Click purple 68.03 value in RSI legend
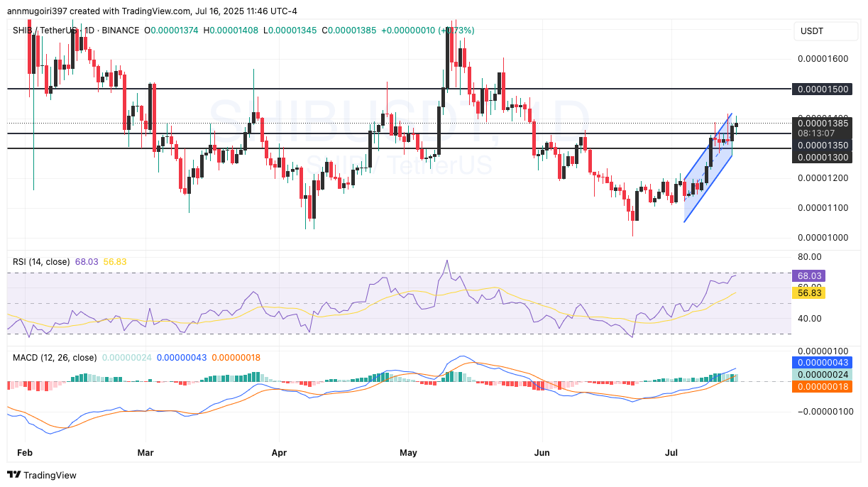Viewport: 868px width, 487px height. coord(87,261)
